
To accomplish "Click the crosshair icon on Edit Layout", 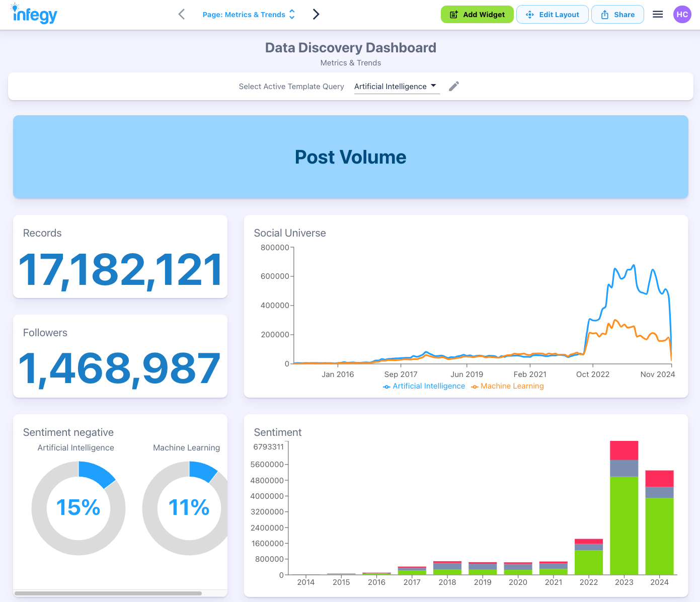I will coord(530,15).
